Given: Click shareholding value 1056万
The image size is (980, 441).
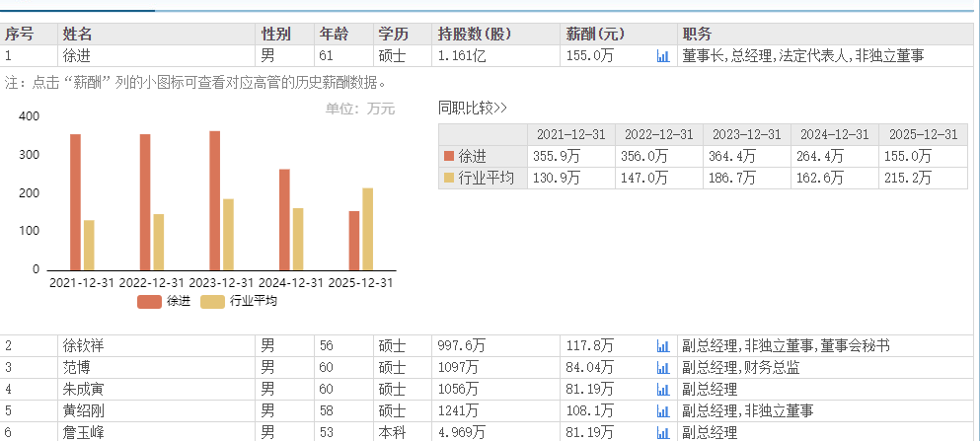Looking at the screenshot, I should pyautogui.click(x=458, y=389).
